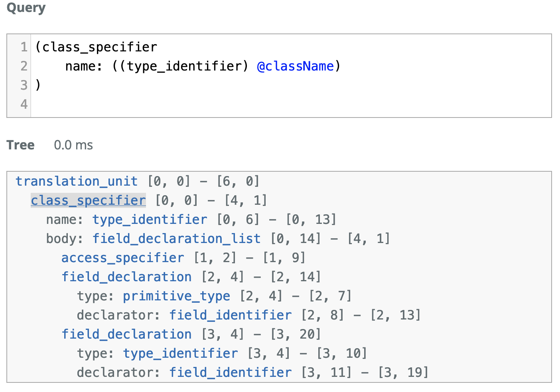Click type_identifier node in the name field
The image size is (560, 392).
[150, 220]
